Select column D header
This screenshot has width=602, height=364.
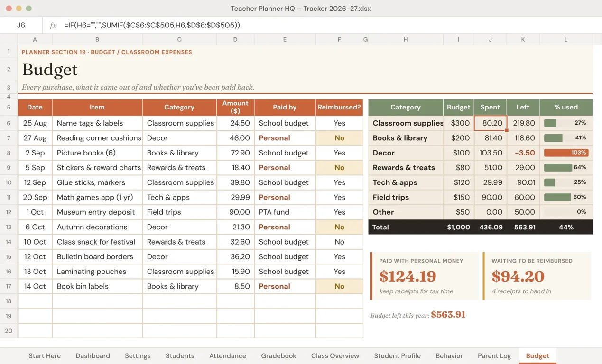point(235,39)
